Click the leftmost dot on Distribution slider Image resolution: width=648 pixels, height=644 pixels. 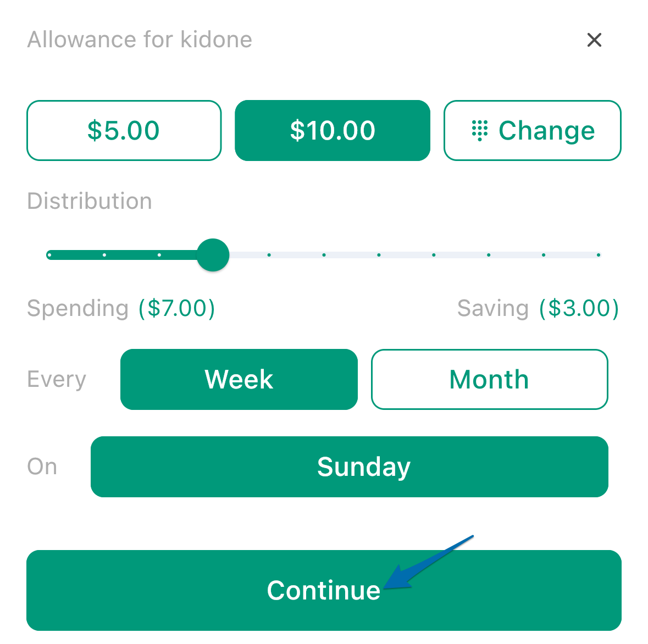pos(49,255)
